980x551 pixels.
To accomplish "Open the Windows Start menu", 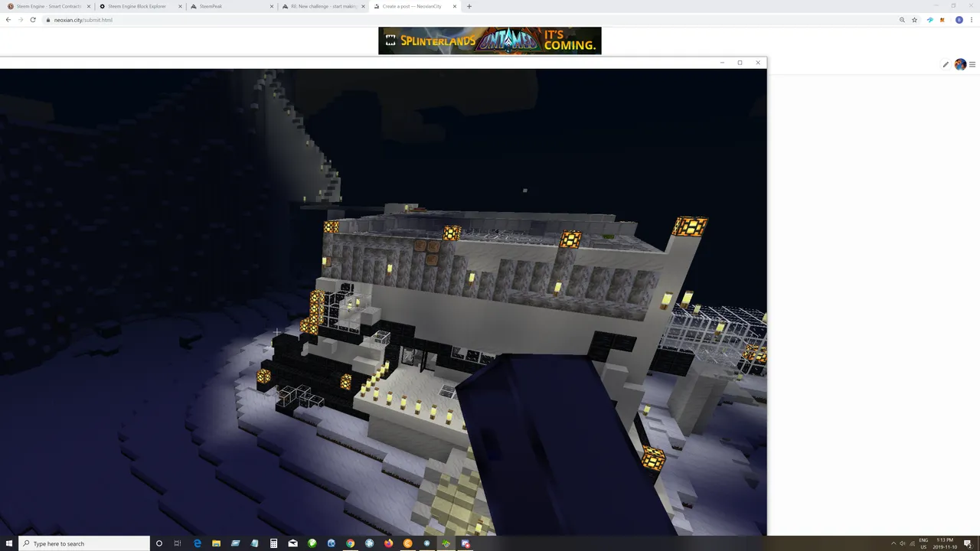I will click(x=9, y=543).
